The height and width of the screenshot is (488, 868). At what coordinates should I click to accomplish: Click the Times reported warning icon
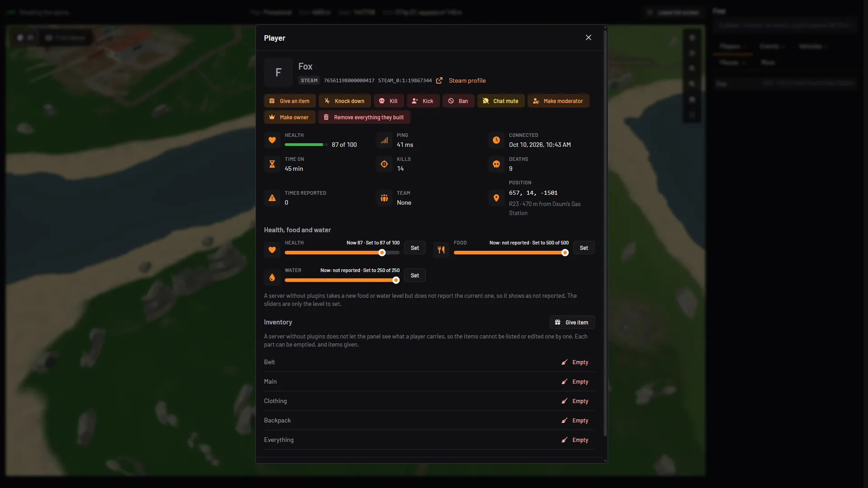[272, 198]
